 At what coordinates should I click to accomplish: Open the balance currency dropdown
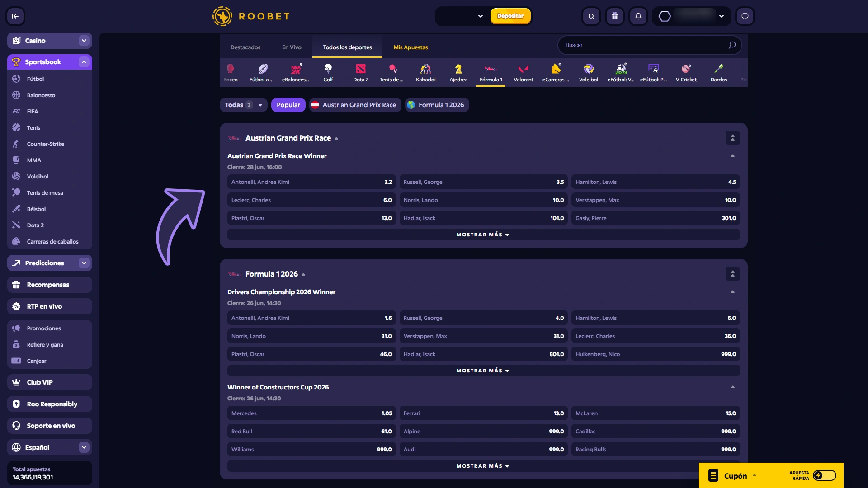[x=480, y=16]
